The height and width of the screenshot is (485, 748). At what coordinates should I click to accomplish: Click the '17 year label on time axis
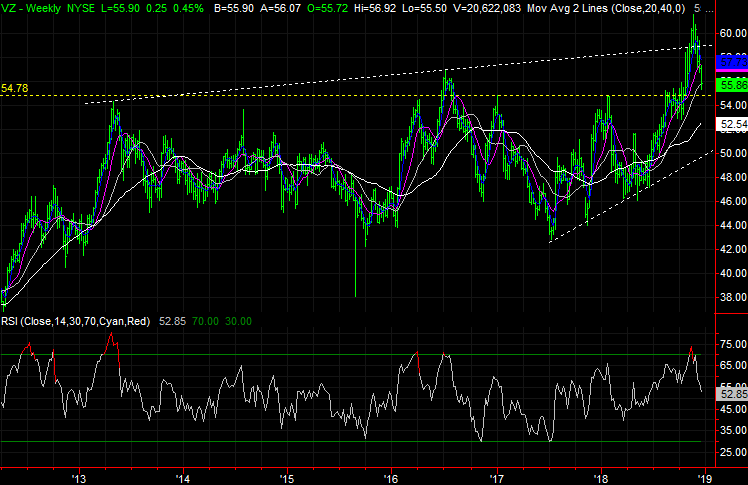(498, 478)
